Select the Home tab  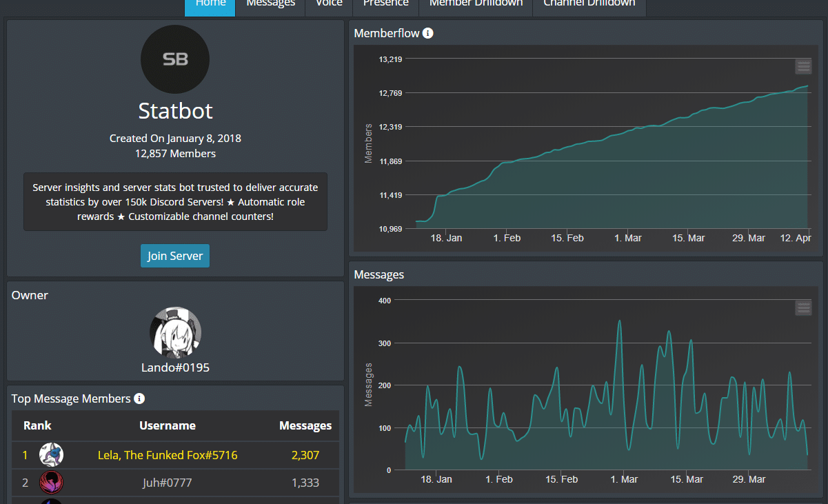click(x=210, y=3)
